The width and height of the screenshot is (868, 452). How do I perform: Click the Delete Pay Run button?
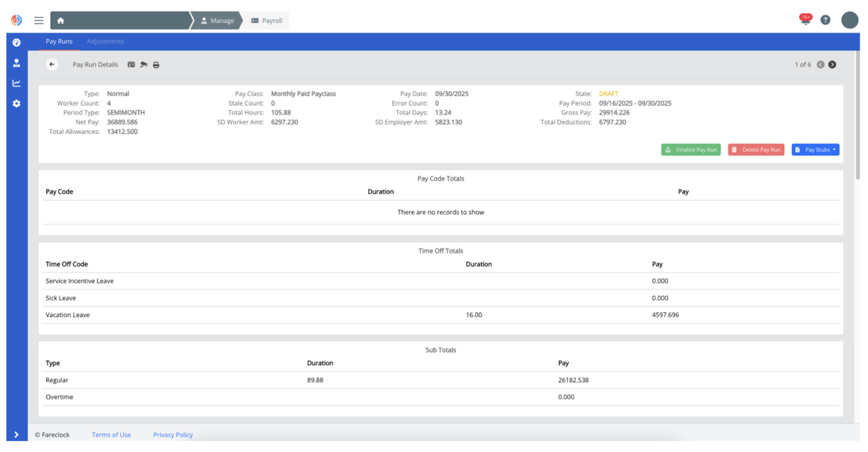tap(756, 149)
